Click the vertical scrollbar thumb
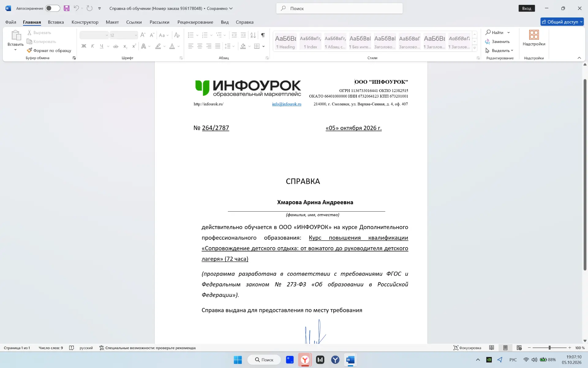588x368 pixels. tap(585, 175)
